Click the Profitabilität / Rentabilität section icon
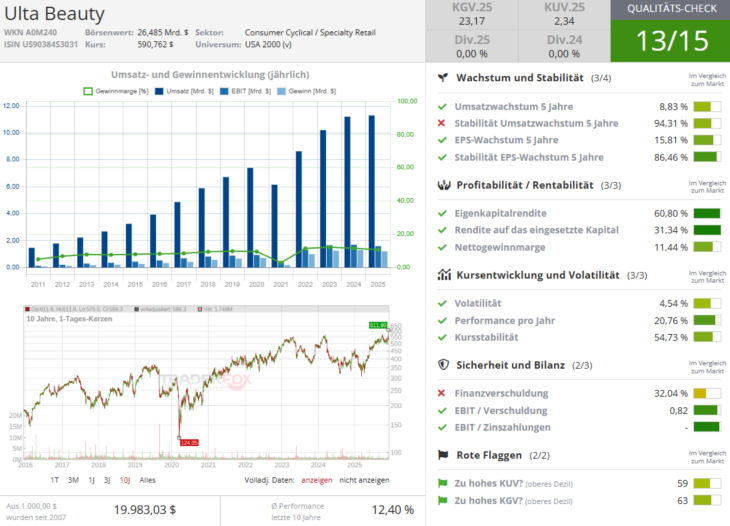Image resolution: width=730 pixels, height=526 pixels. click(x=443, y=185)
